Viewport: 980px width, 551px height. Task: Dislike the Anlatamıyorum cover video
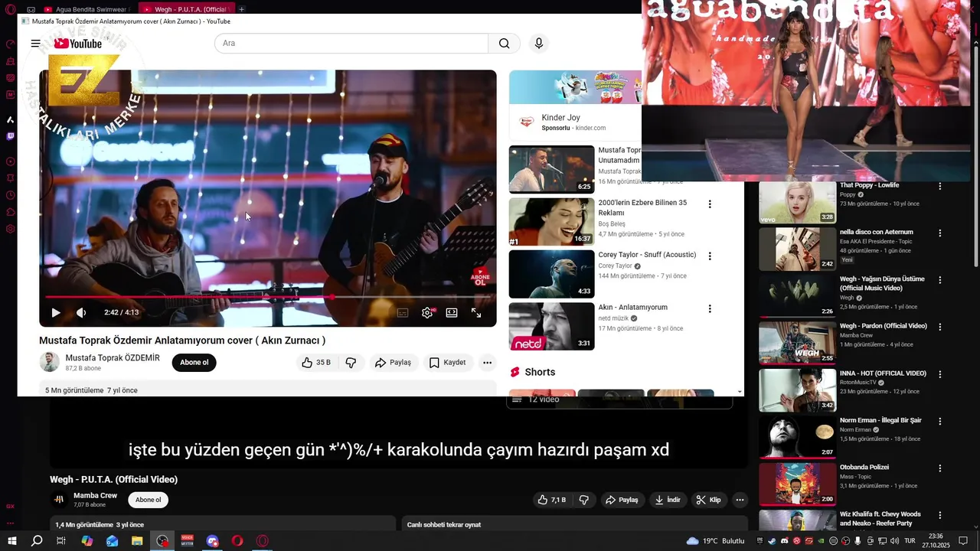coord(351,362)
